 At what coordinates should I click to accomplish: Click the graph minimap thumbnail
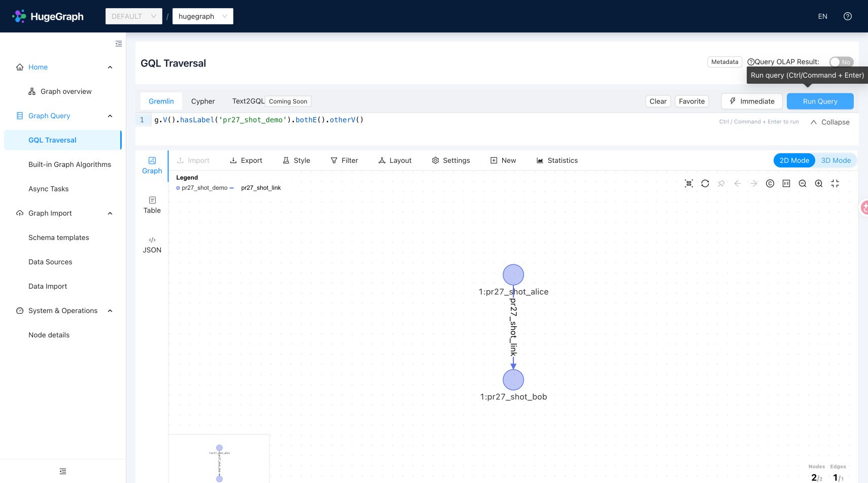point(219,459)
